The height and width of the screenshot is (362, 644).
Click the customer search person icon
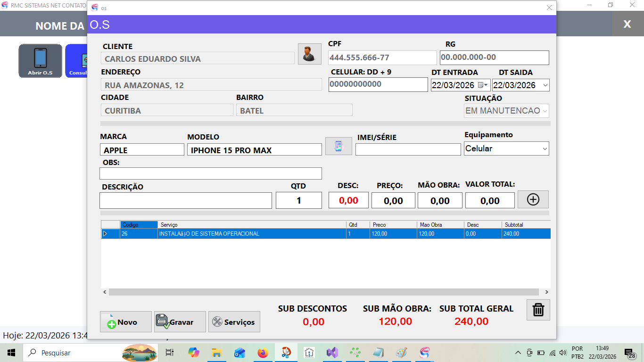coord(309,54)
